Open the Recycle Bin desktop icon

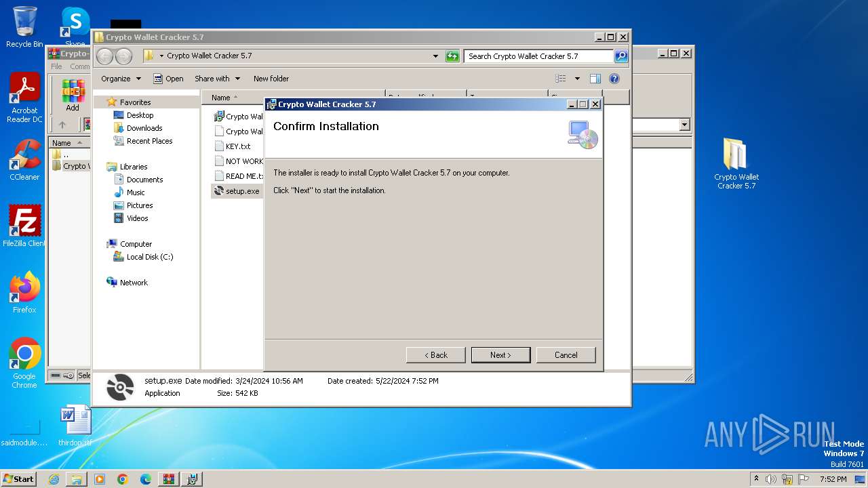(x=24, y=28)
